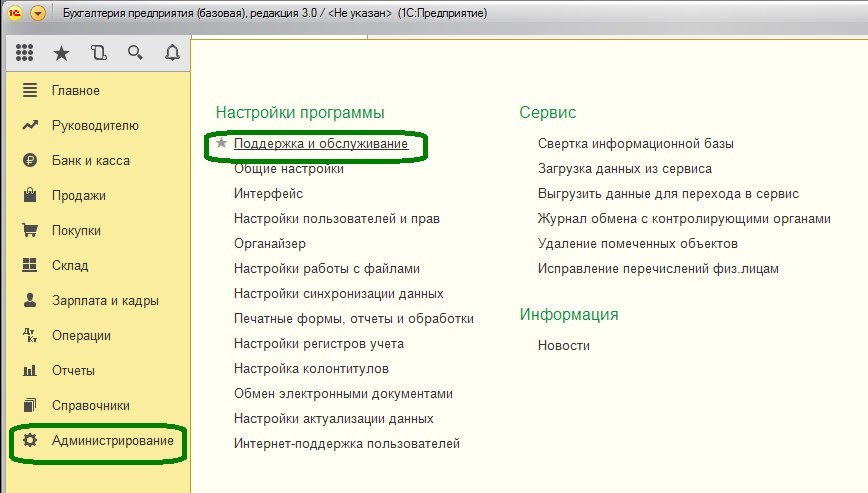Open Favorites star icon in toolbar
Viewport: 868px width, 493px height.
point(61,53)
